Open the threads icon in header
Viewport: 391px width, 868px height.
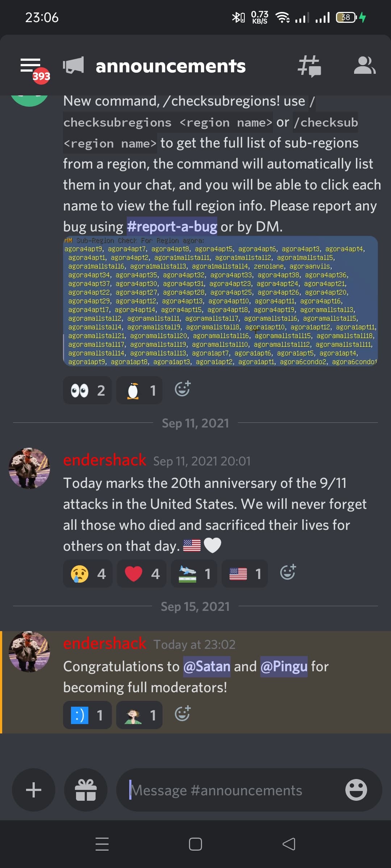pyautogui.click(x=309, y=66)
